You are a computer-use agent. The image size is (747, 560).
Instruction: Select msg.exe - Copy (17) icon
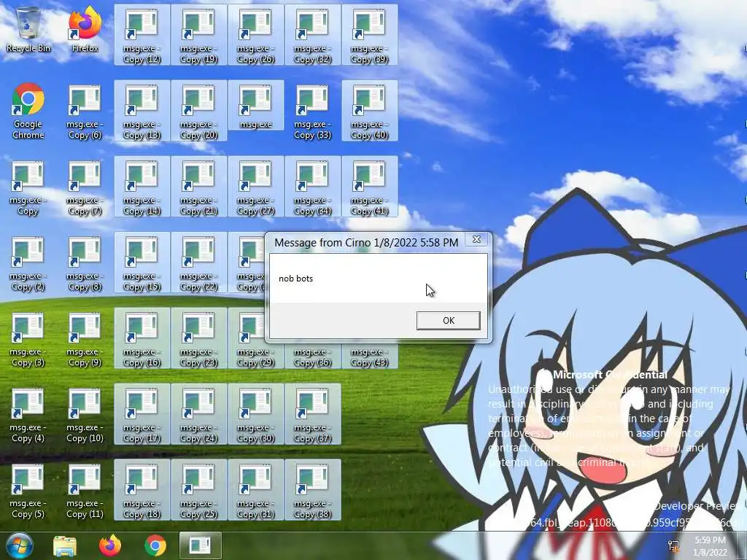pyautogui.click(x=142, y=414)
